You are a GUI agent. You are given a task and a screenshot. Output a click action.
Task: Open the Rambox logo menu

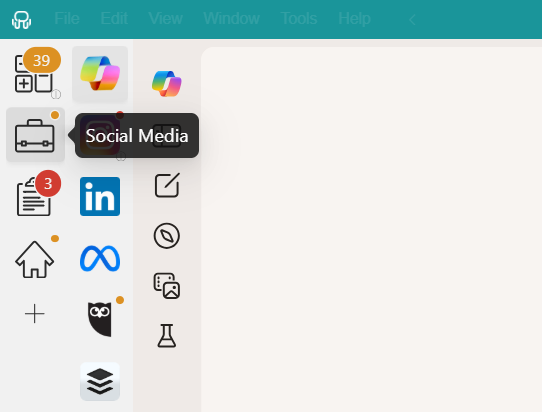(x=21, y=20)
